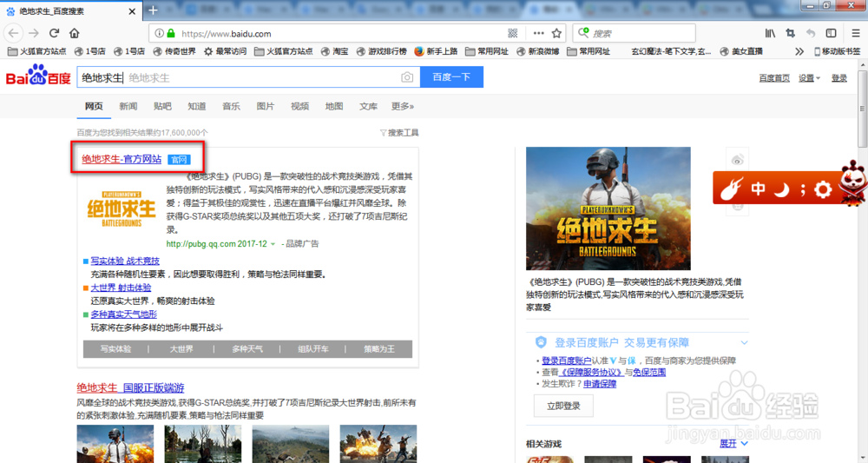868x463 pixels.
Task: Open the browser home page icon
Action: 74,33
